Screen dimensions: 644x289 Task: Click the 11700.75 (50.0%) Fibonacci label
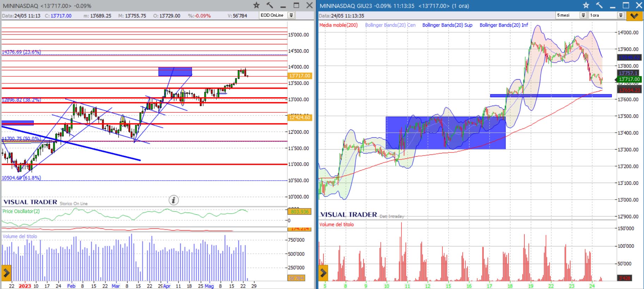pos(22,139)
